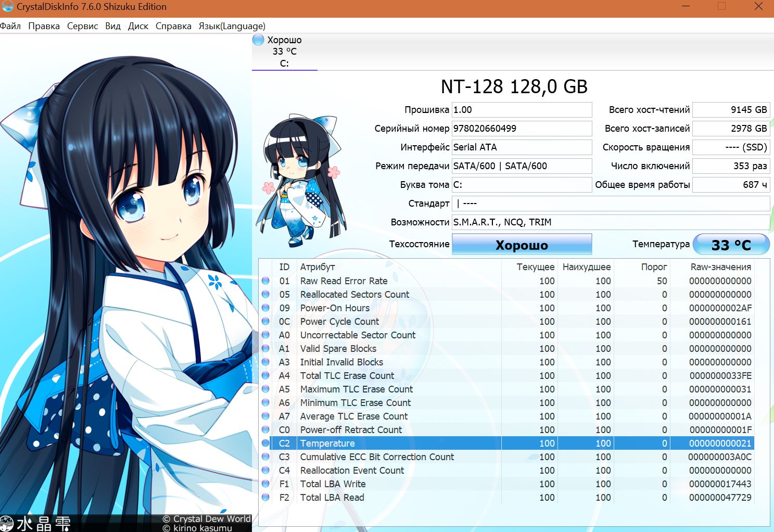Screen dimensions: 774x532
Task: Click status orb for Power-off Retract Count
Action: click(265, 430)
